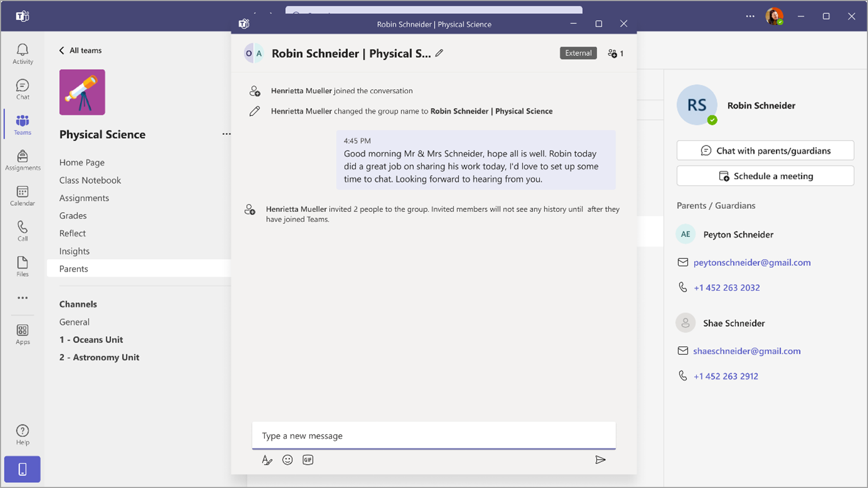This screenshot has width=868, height=488.
Task: Click the pencil icon to edit chat name
Action: point(439,53)
